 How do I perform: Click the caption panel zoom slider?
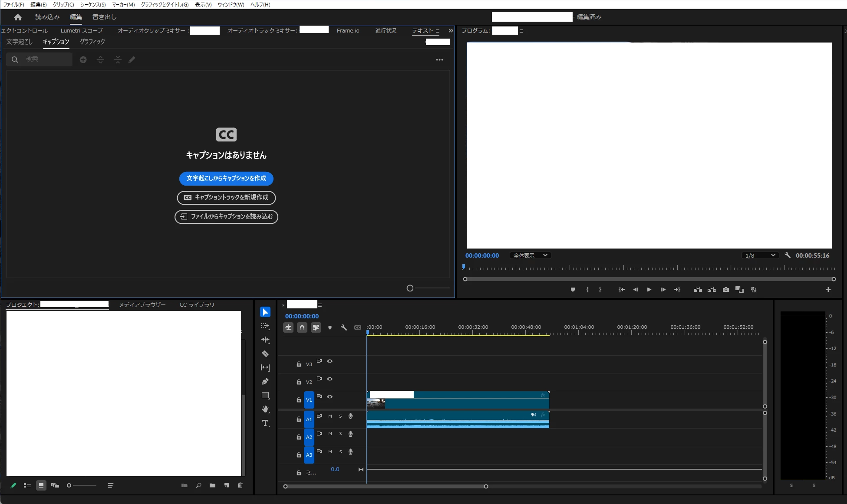click(410, 288)
